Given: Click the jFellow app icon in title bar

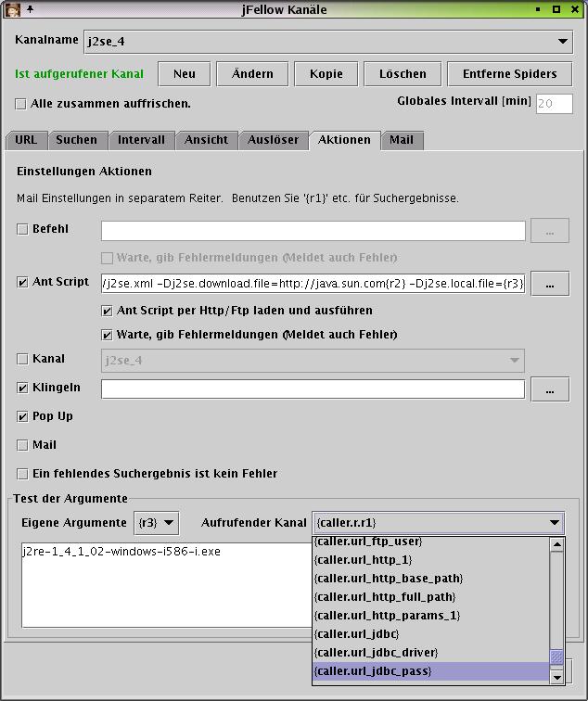Looking at the screenshot, I should [13, 9].
